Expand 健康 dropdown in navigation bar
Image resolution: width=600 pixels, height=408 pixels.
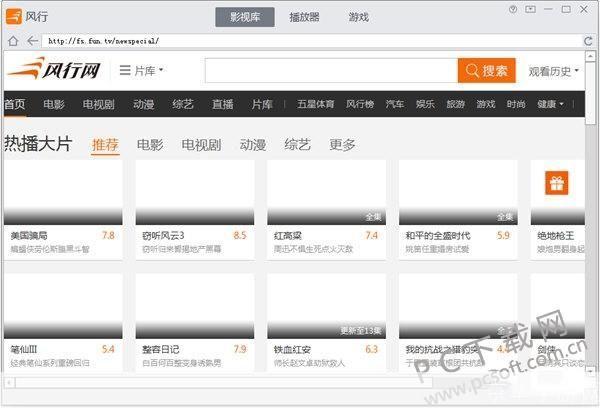550,104
